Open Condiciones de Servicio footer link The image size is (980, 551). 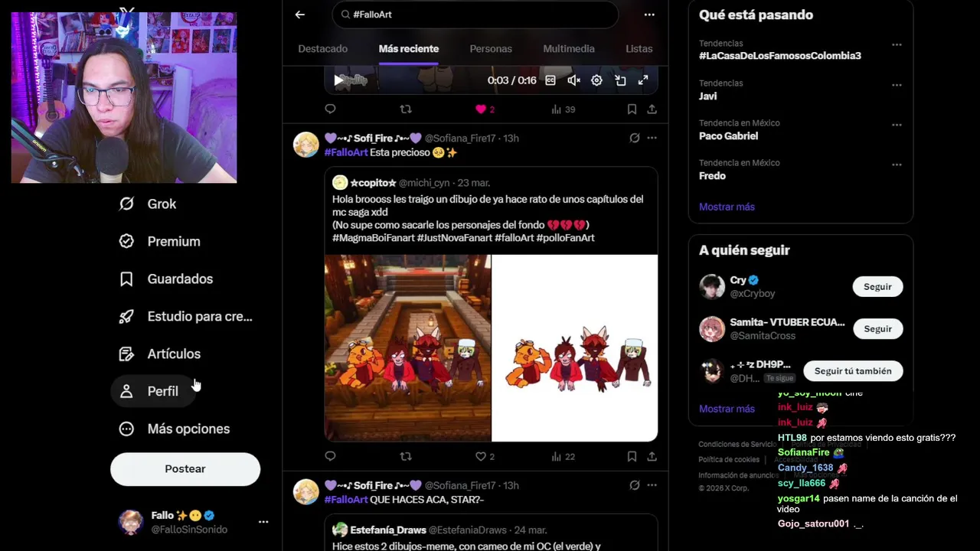coord(737,445)
